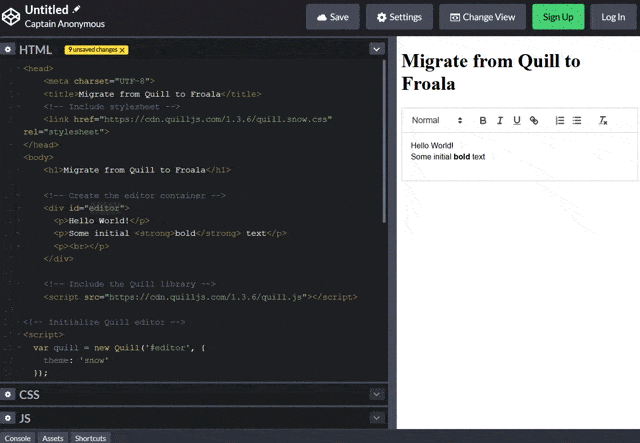Open JS panel settings gear
Image resolution: width=640 pixels, height=443 pixels.
click(x=9, y=418)
